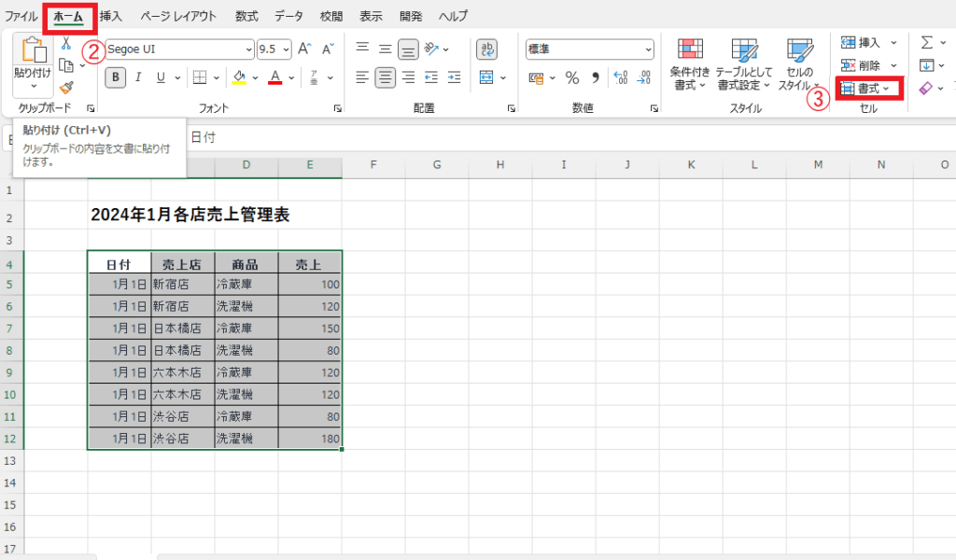
Task: Open fill color dropdown arrow
Action: tap(255, 78)
